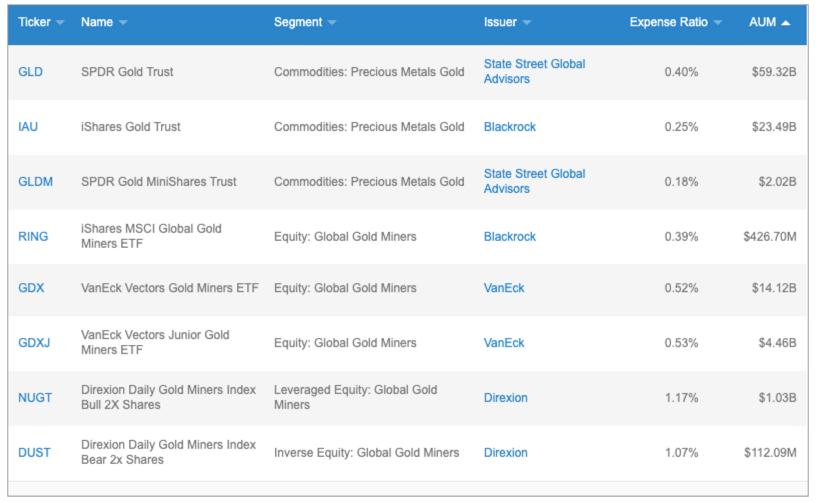Select AUM value $1.03B

pos(777,398)
